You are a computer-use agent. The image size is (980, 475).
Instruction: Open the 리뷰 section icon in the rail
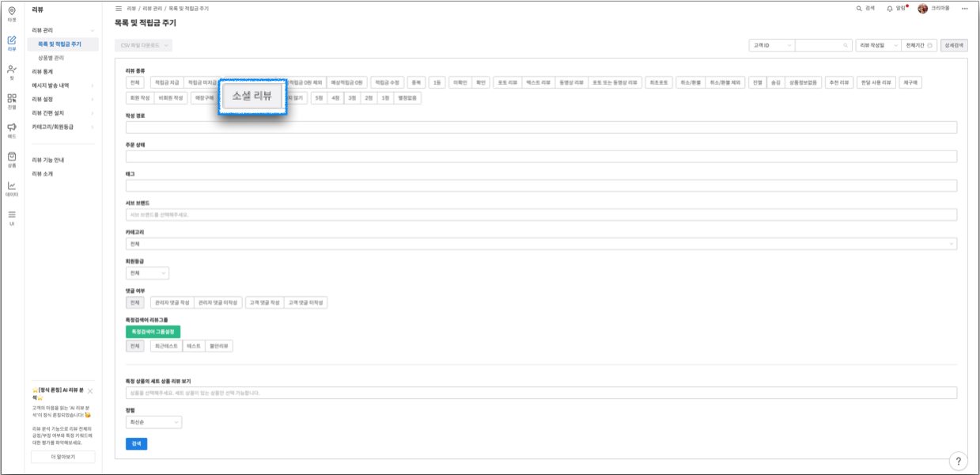(12, 43)
